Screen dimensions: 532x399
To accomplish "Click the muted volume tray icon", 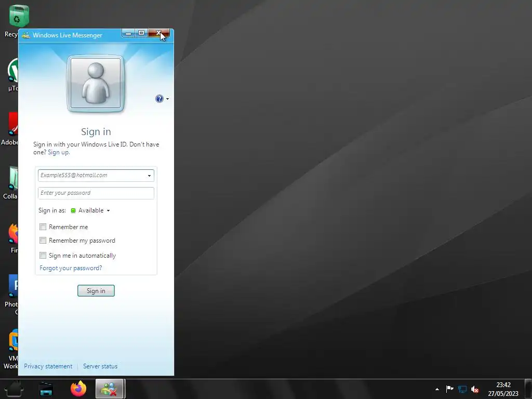I will 475,389.
